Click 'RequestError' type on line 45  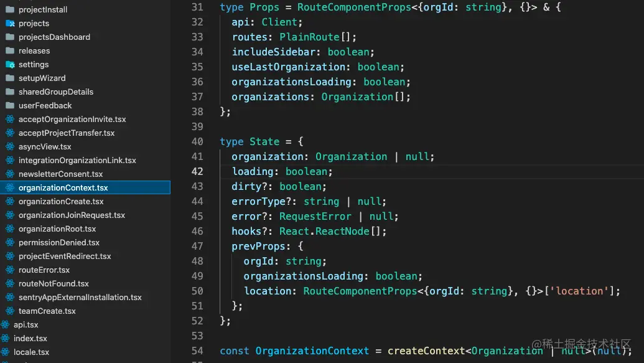pos(315,216)
